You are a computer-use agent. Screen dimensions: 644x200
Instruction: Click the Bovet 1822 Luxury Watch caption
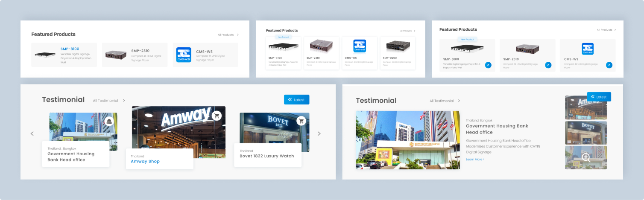267,156
